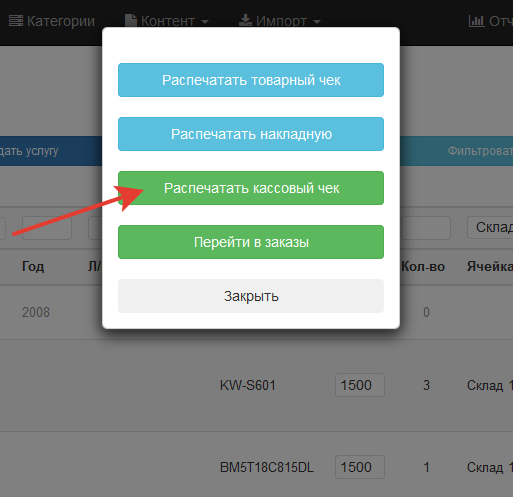
Task: Click the price field for BM5T18C815DL
Action: click(x=360, y=467)
